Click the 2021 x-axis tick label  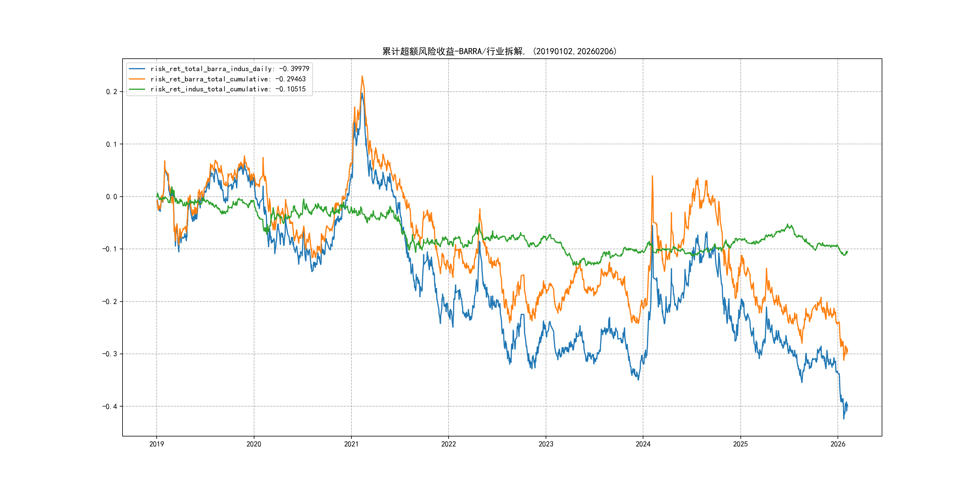[351, 444]
